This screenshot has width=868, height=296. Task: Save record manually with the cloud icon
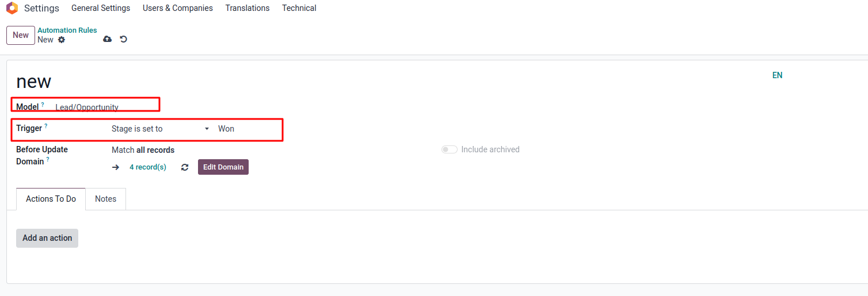(x=107, y=39)
